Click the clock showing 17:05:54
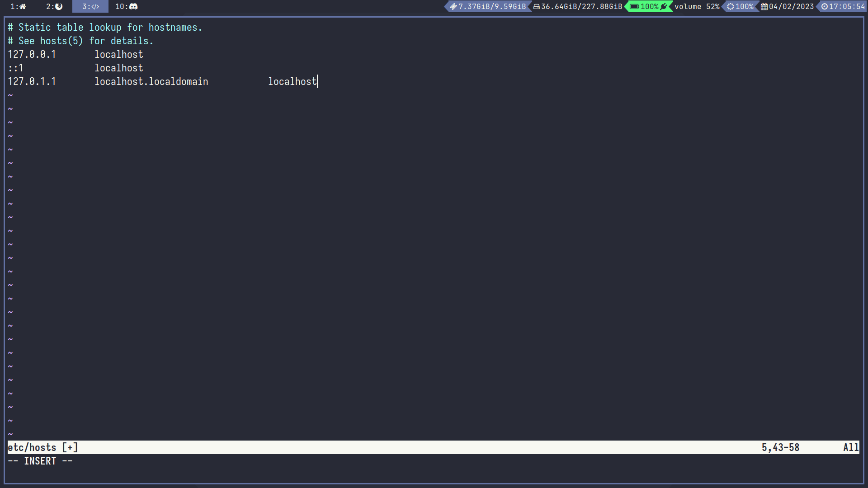 coord(846,6)
